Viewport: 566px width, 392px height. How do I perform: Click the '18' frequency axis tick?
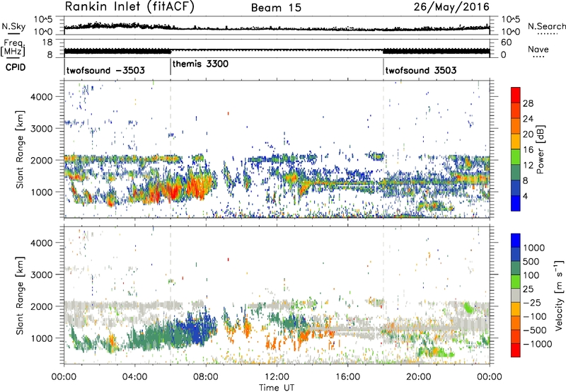pos(47,42)
